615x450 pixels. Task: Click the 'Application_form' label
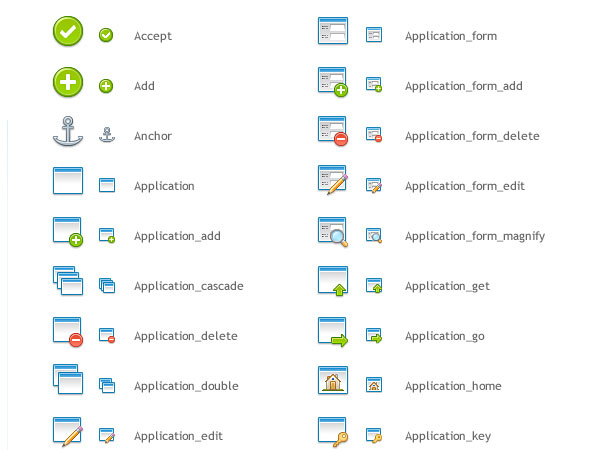pos(451,36)
